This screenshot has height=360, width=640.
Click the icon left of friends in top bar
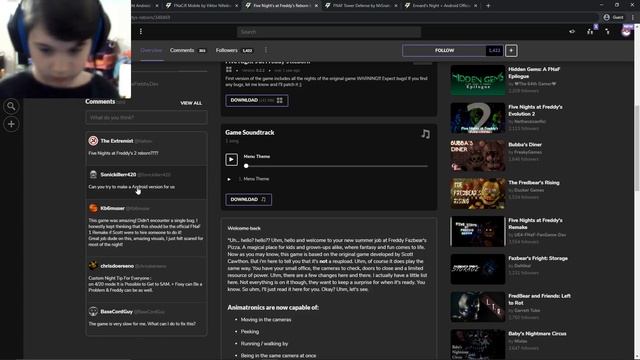572,31
